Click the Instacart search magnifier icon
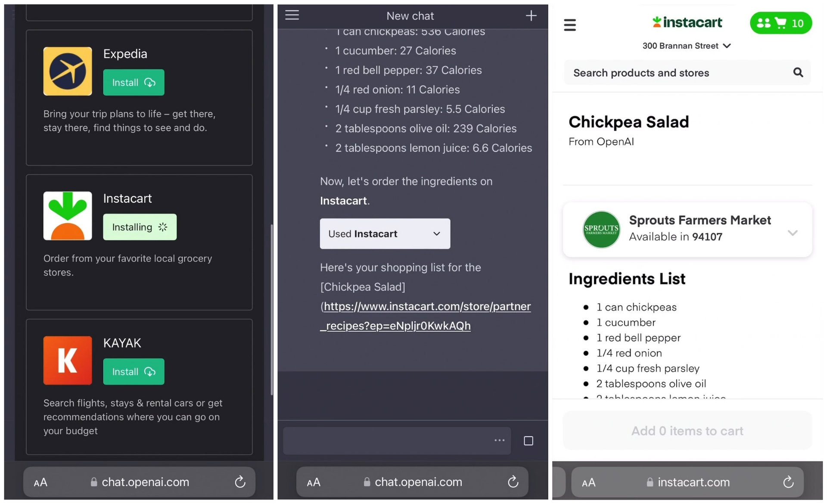The image size is (827, 504). [798, 72]
